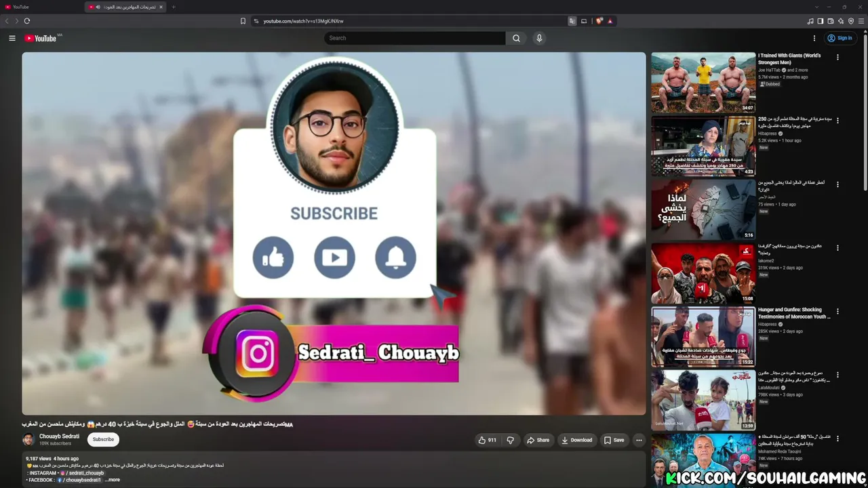
Task: Open Chouayb Sedrati channel avatar
Action: [x=28, y=439]
